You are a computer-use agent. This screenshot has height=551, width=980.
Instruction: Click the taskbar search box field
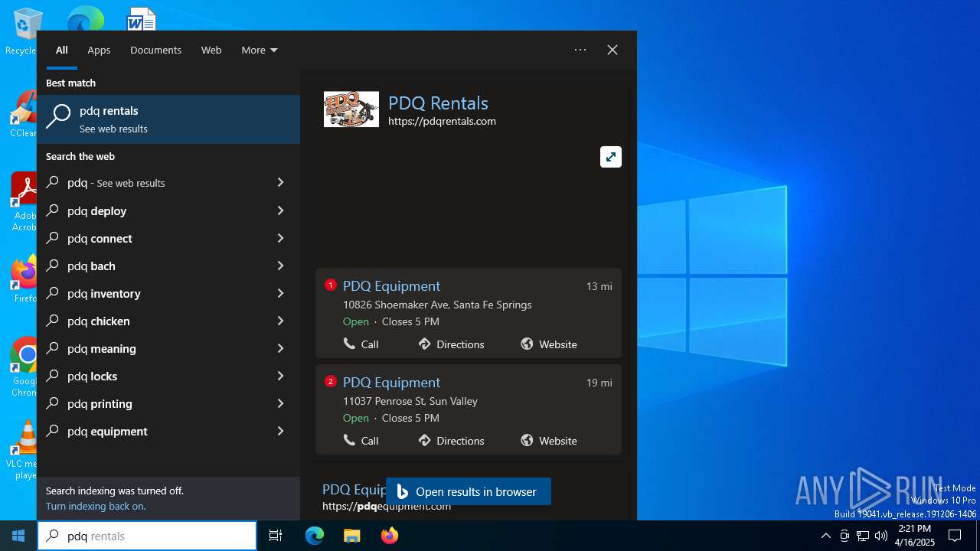click(147, 536)
